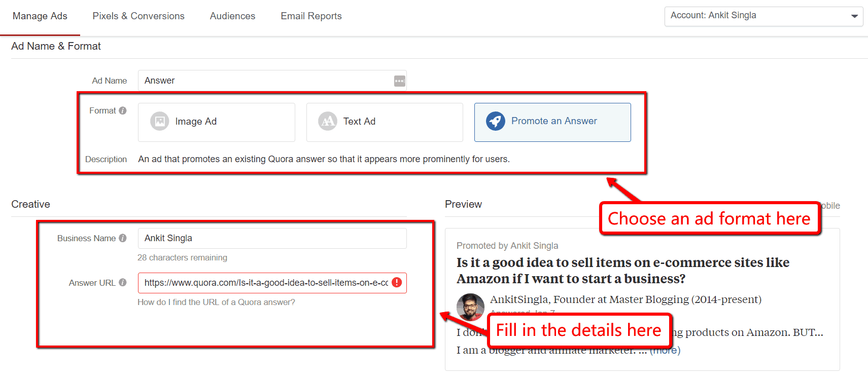Screen dimensions: 868x379
Task: Click the red error icon in Answer URL
Action: (397, 283)
